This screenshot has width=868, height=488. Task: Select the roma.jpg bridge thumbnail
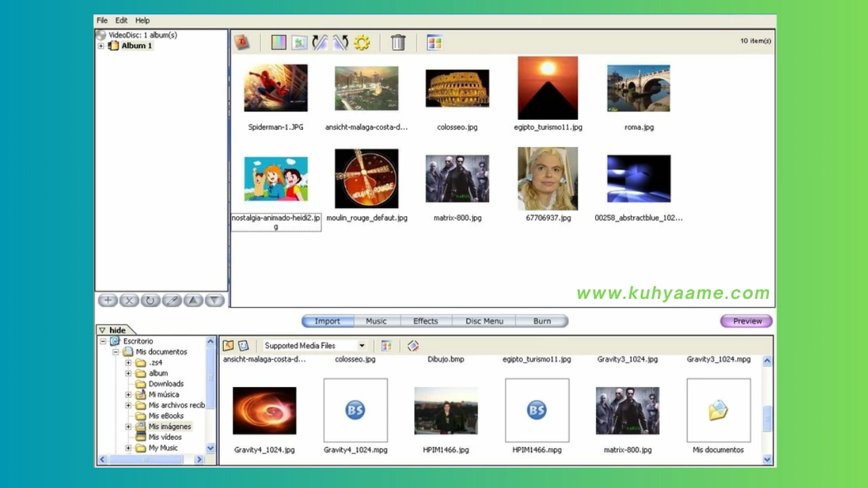tap(639, 88)
